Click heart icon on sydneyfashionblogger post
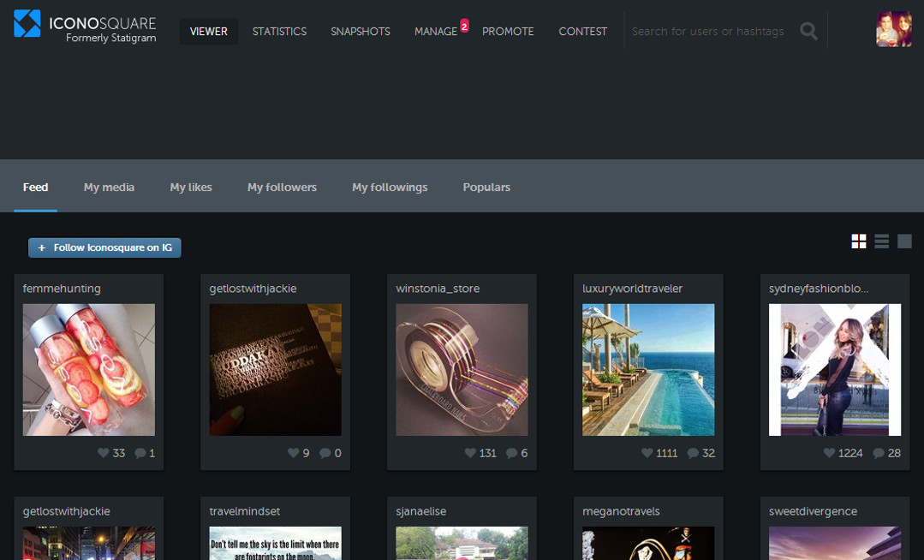The height and width of the screenshot is (560, 924). (x=829, y=453)
